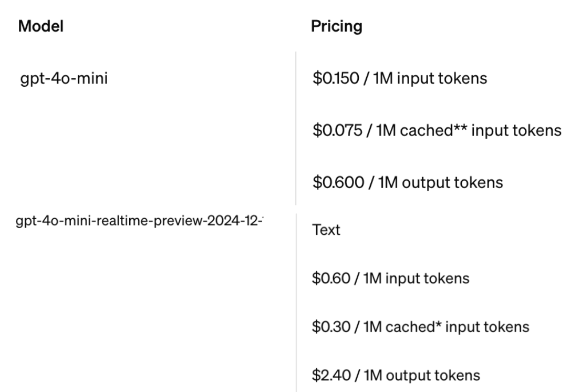
Task: Click the $0.60 input tokens price
Action: 390,278
